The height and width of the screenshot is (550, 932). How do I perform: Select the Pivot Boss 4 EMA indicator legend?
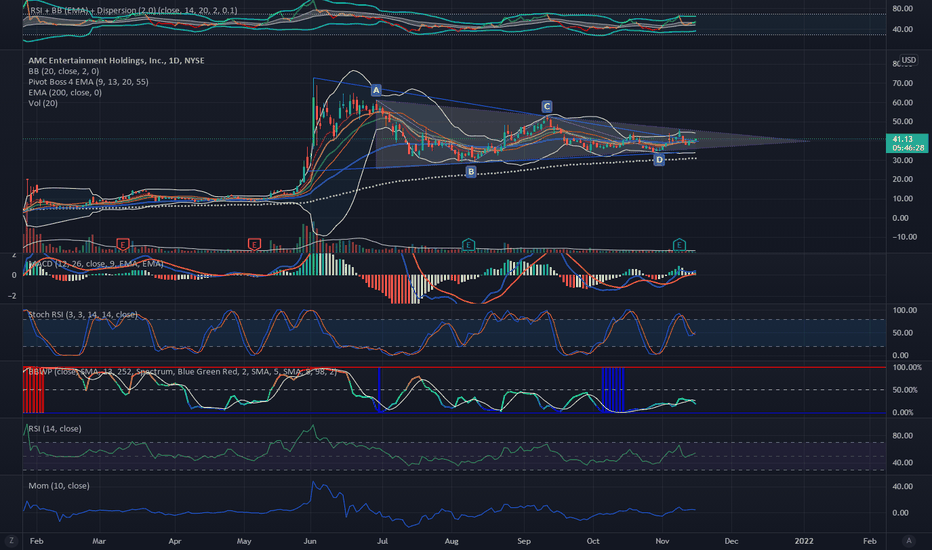point(89,81)
